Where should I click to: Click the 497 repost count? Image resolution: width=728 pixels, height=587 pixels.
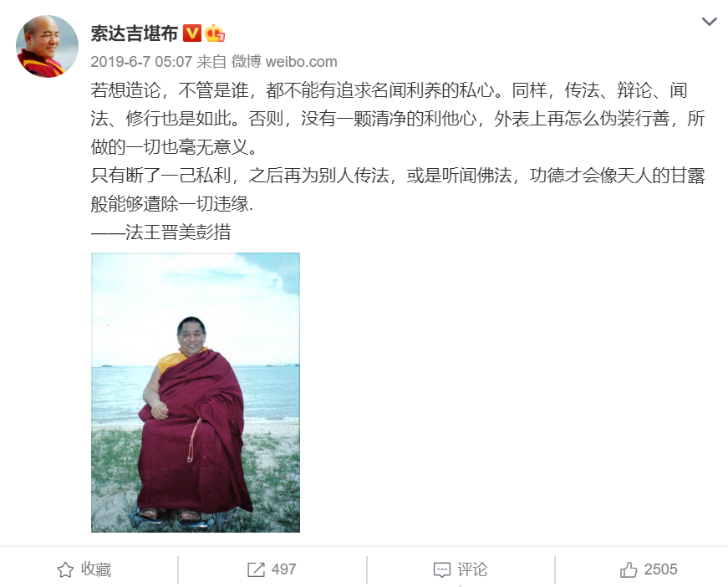tap(283, 569)
